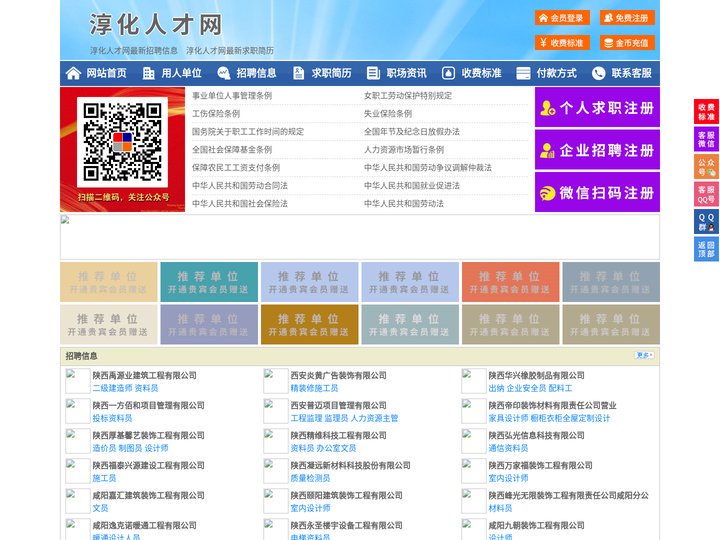The height and width of the screenshot is (540, 720).
Task: Open the 质量检测员 job link
Action: coord(310,478)
